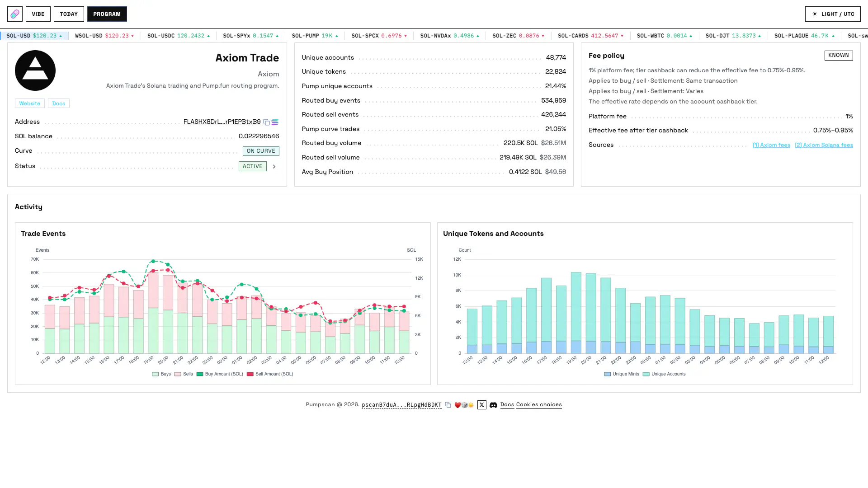Click the WSOL-USD ticker item
868x488 pixels.
coord(104,36)
